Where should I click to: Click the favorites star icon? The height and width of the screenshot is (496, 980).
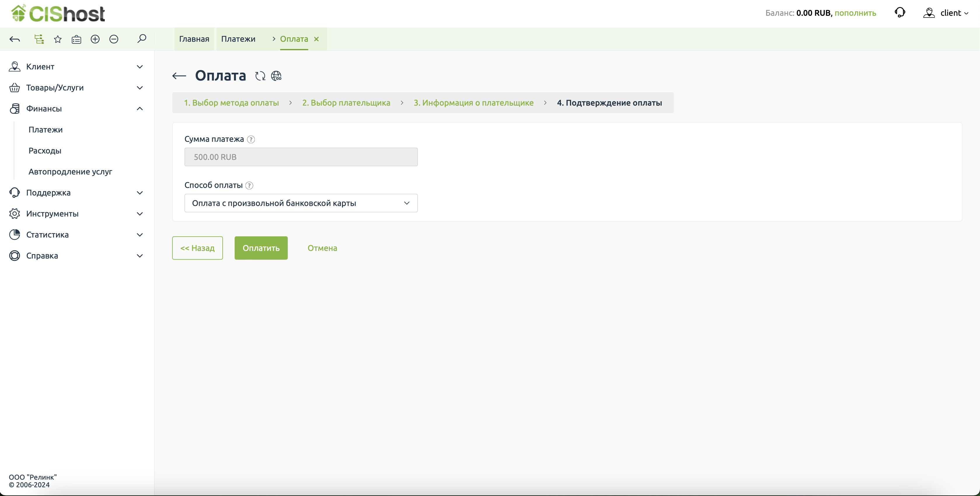coord(57,39)
